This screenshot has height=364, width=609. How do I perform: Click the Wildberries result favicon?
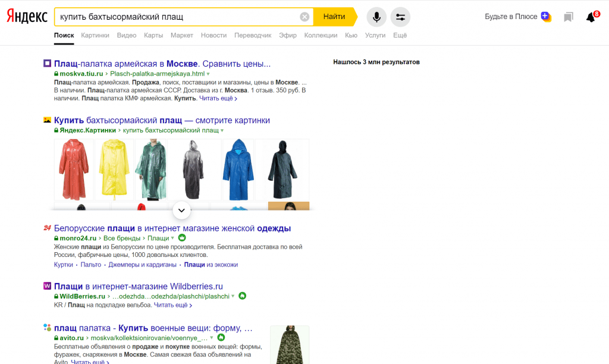pos(47,286)
